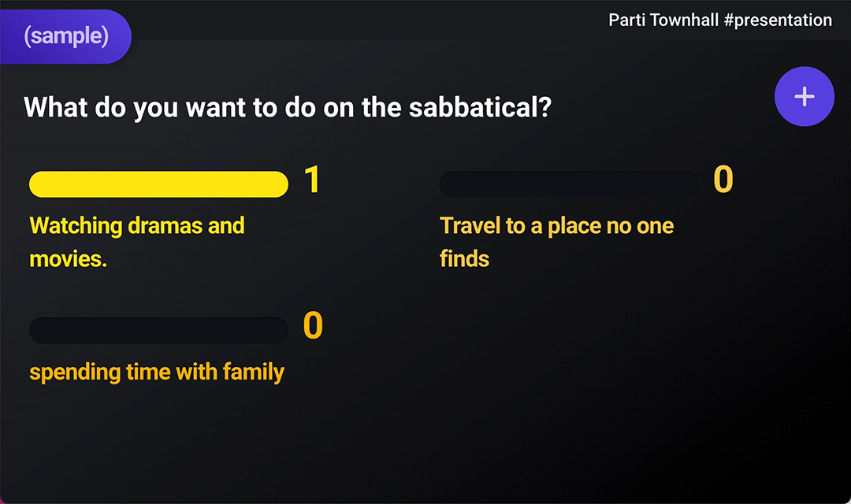Click the zero count beside Travel option

coord(723,180)
